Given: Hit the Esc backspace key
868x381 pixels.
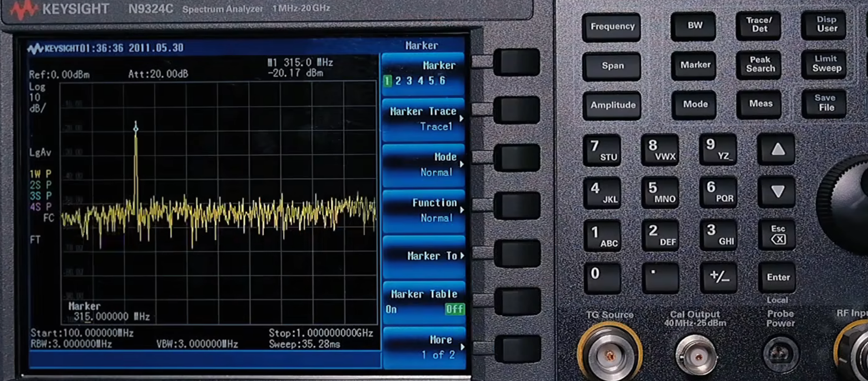Looking at the screenshot, I should coord(777,234).
